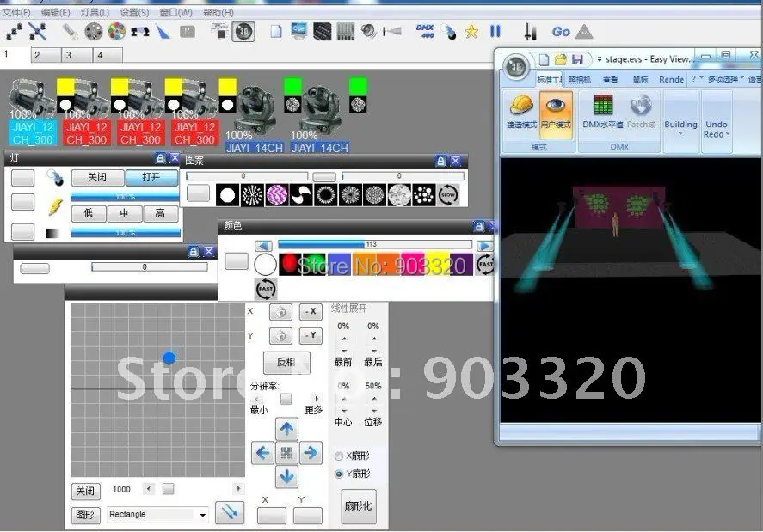The height and width of the screenshot is (532, 763).
Task: Select the pink dotted gobo pattern
Action: pos(276,195)
